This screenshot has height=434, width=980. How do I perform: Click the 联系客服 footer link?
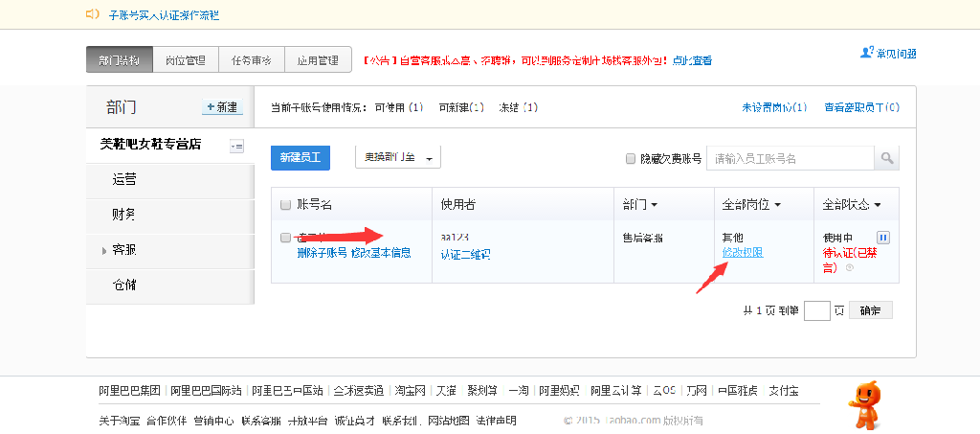(x=261, y=421)
